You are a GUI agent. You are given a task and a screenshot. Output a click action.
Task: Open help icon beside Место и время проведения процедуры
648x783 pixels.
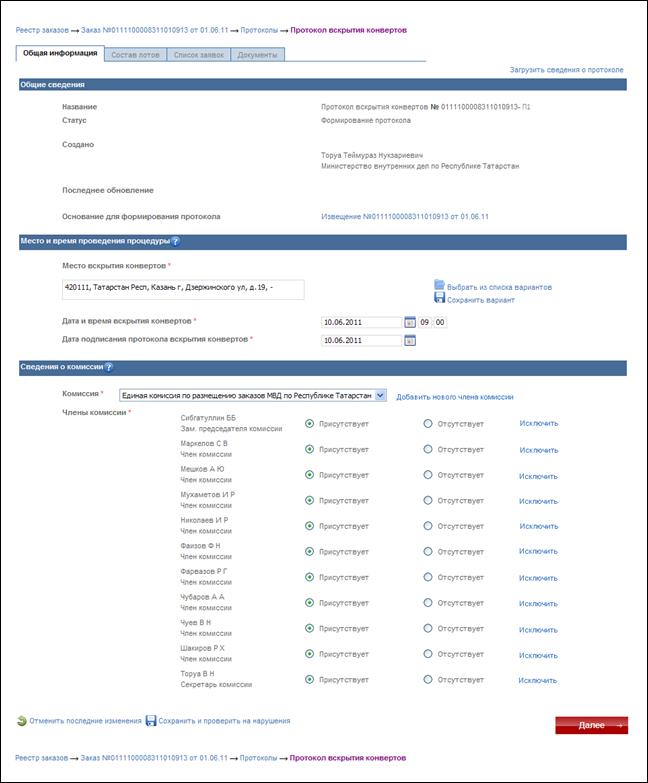tap(175, 241)
